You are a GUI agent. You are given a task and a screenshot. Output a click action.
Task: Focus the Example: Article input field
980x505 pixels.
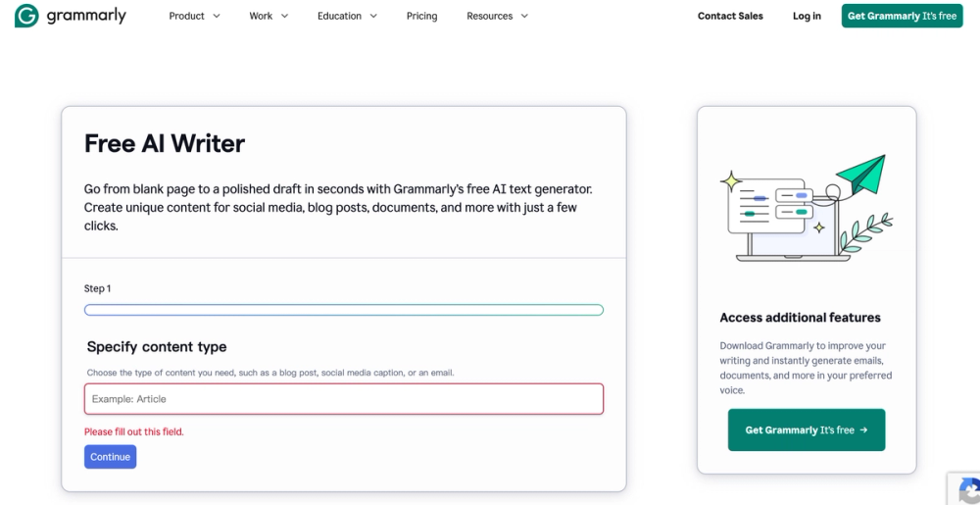pyautogui.click(x=344, y=399)
